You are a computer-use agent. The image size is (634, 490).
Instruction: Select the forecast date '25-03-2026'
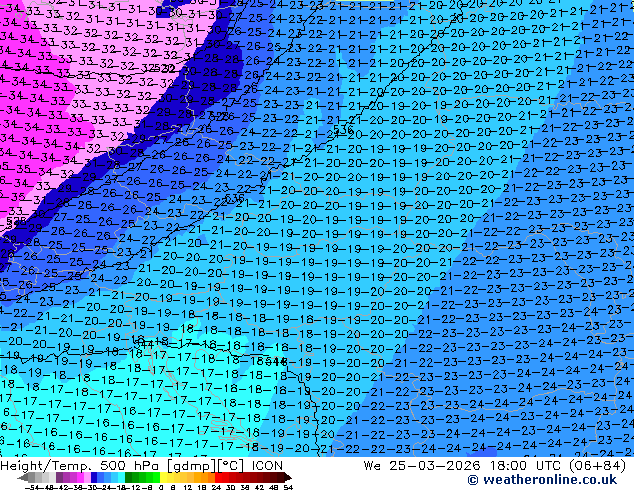pos(435,466)
